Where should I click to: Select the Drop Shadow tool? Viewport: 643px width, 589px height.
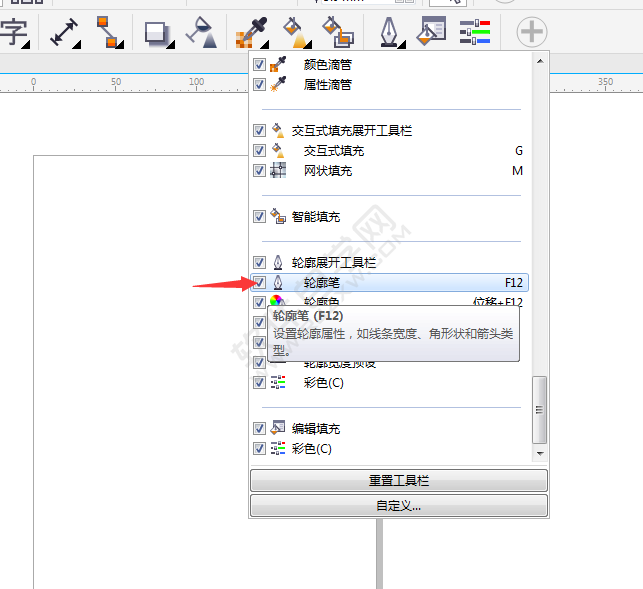pos(159,34)
